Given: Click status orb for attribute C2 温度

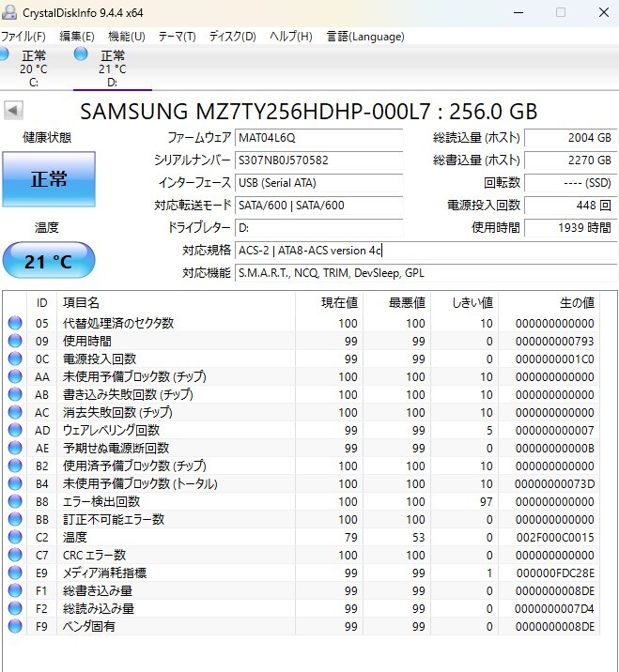Looking at the screenshot, I should (15, 537).
